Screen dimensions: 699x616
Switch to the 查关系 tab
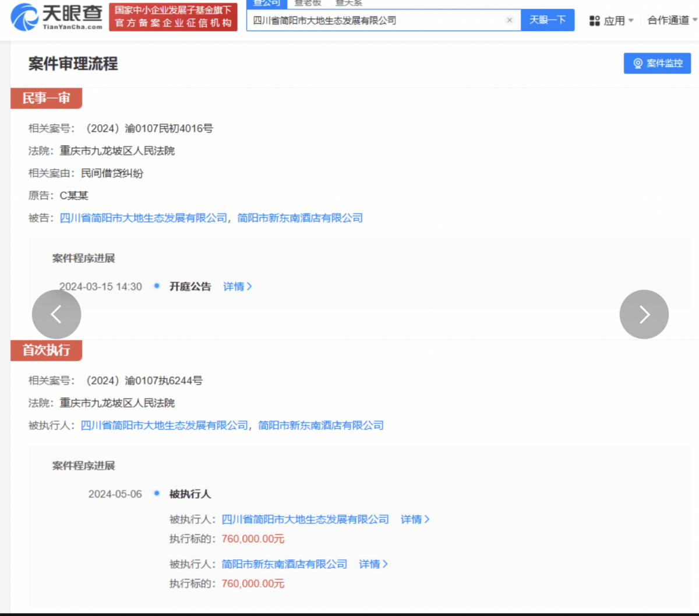click(348, 3)
